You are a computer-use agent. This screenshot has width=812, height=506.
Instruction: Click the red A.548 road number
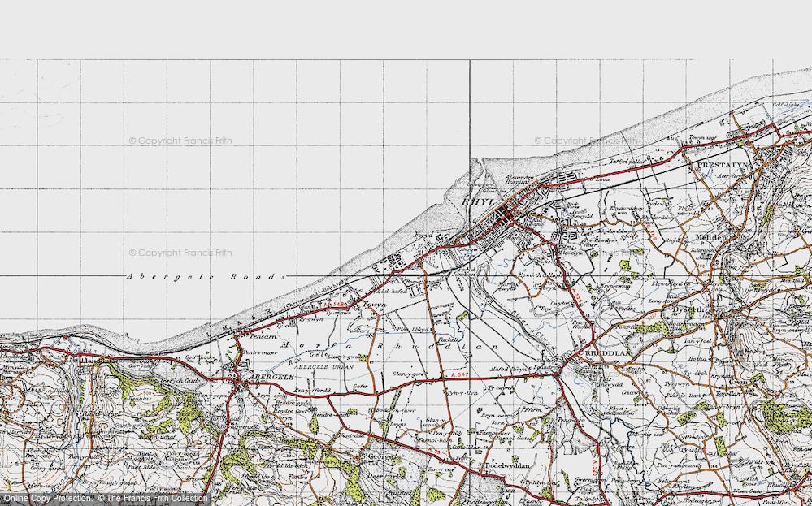click(x=333, y=304)
